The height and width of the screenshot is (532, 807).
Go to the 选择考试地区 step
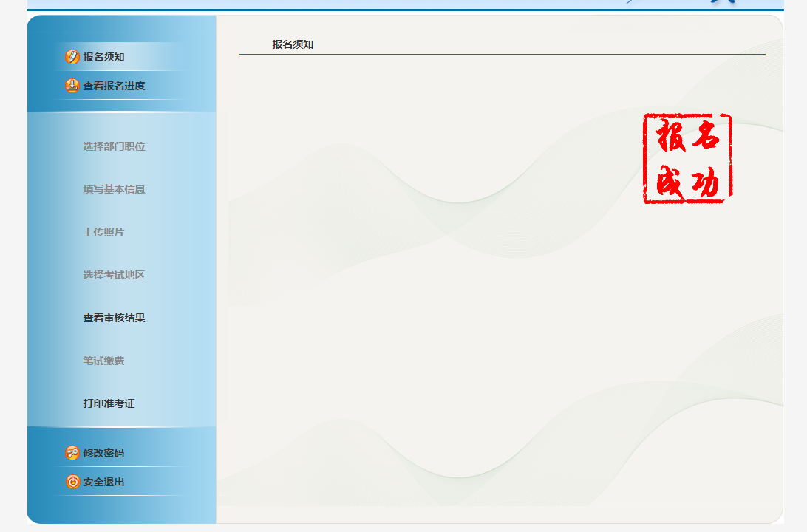114,275
